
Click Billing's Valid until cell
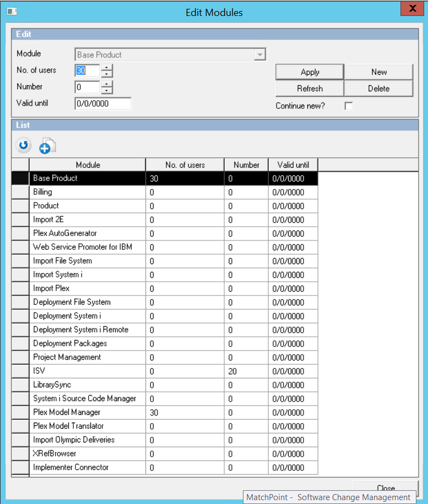click(293, 192)
